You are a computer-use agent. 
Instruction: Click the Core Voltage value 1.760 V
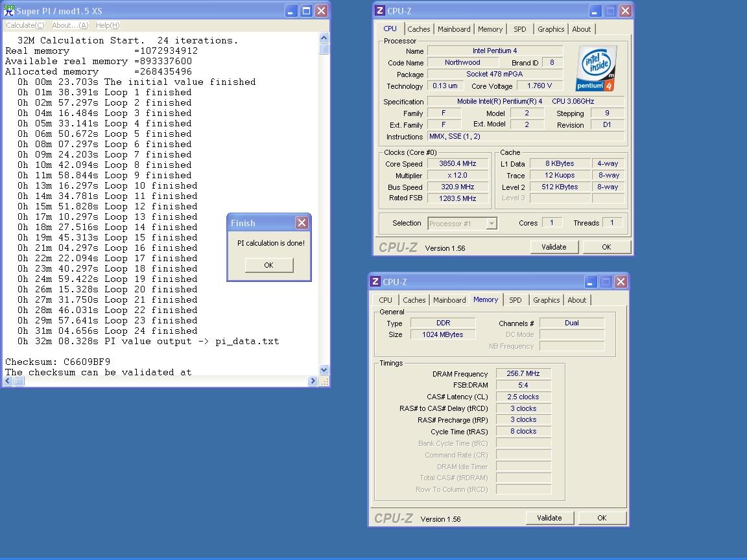[539, 86]
